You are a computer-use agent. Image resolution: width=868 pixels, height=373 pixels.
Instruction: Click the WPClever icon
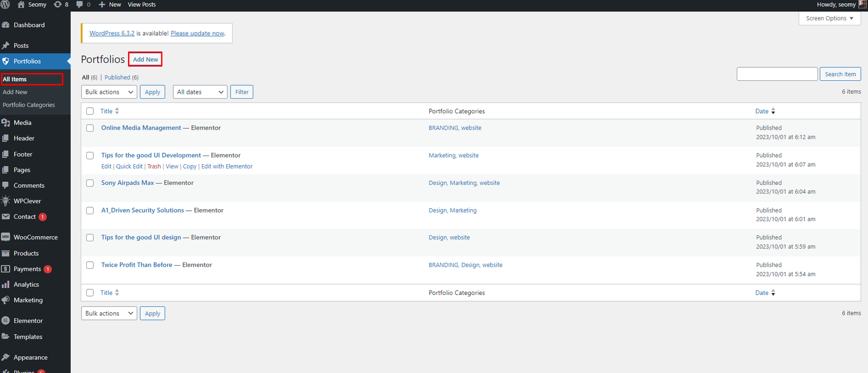(x=6, y=201)
